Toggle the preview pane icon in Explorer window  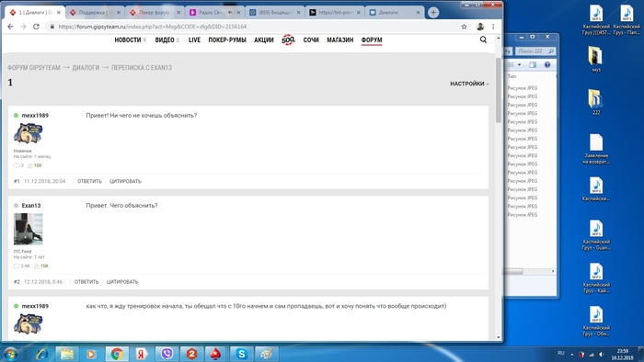[x=533, y=65]
